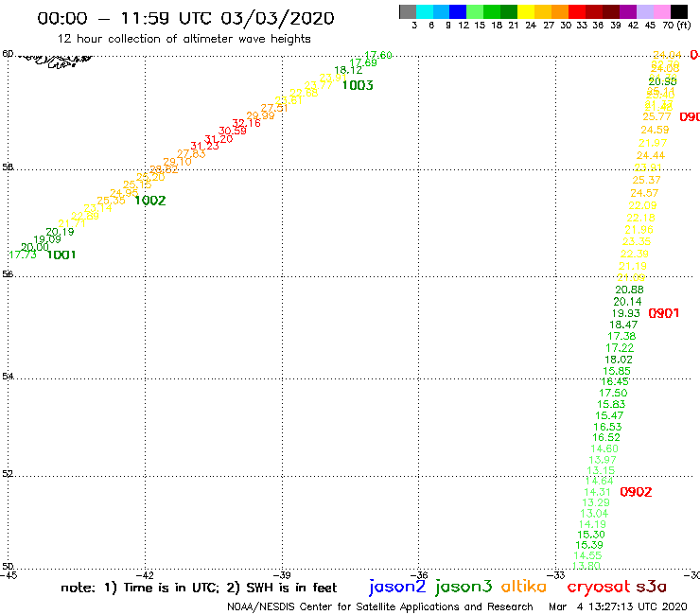Viewport: 700px width, 615px height.
Task: Click the 00:00 – 11:59 UTC date title
Action: tap(185, 18)
